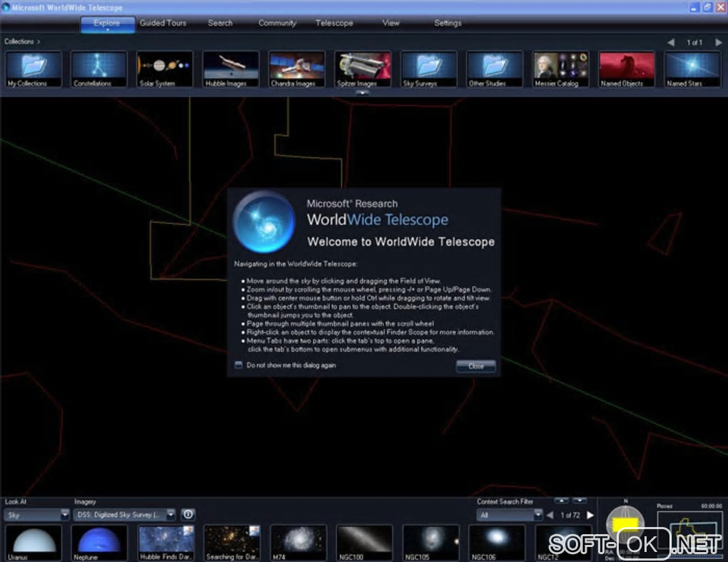Screen dimensions: 728x562
Task: Select the NGC105 thumbnail
Action: coord(431,543)
